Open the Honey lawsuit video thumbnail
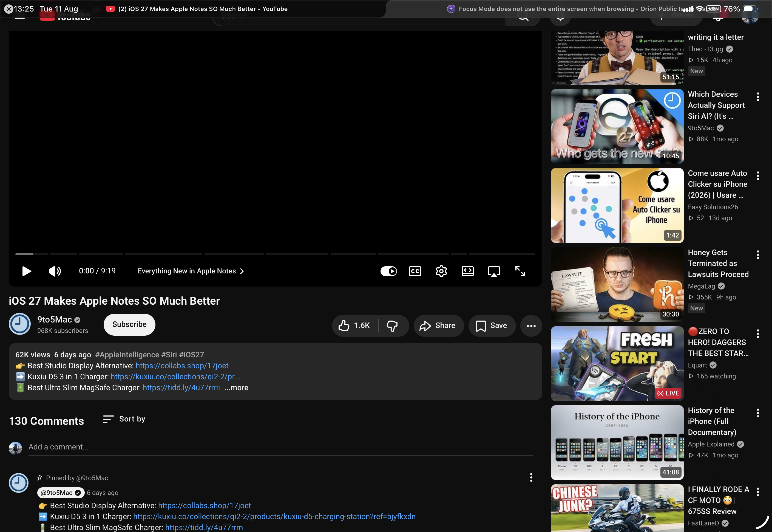The width and height of the screenshot is (772, 532). [617, 284]
